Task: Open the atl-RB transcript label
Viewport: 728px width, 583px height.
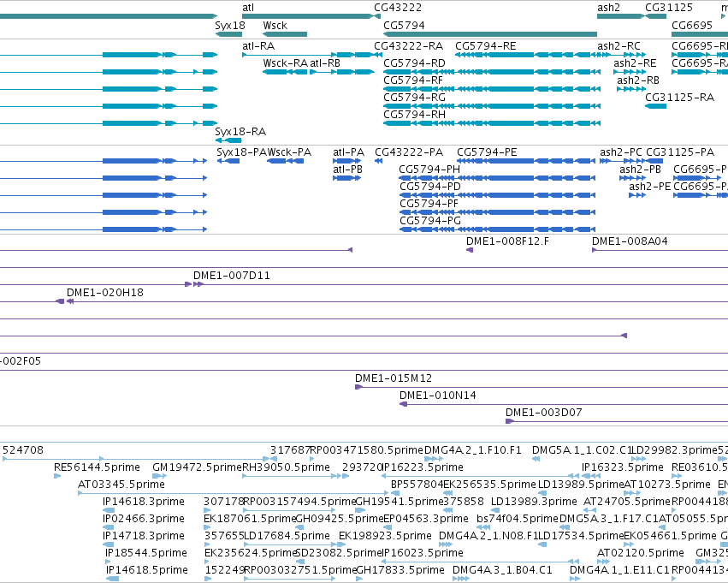Action: coord(325,63)
